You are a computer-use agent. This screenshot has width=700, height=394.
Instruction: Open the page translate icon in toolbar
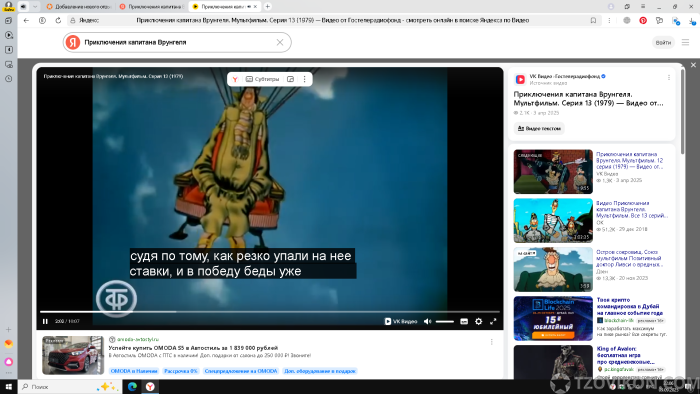(676, 21)
